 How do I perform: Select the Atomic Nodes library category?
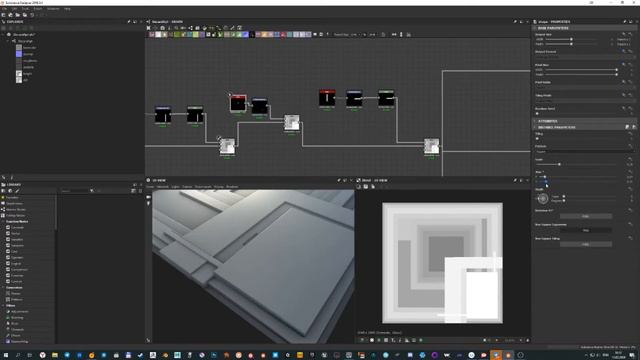(x=15, y=209)
